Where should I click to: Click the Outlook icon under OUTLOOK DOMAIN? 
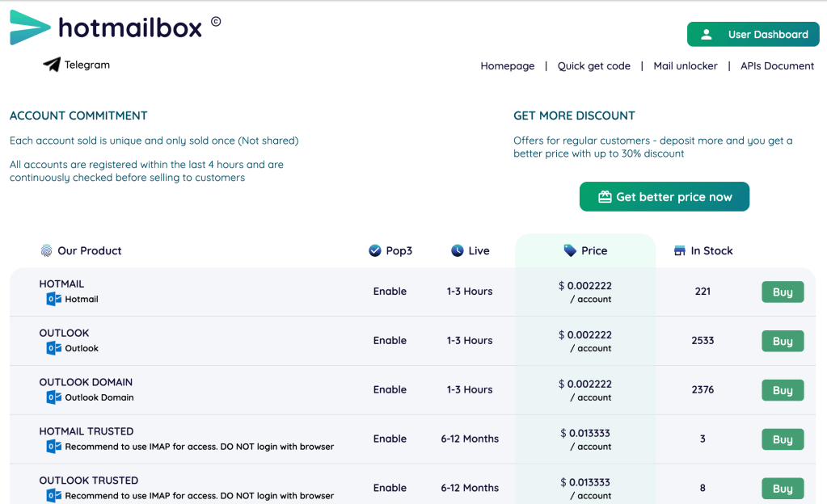(x=54, y=397)
